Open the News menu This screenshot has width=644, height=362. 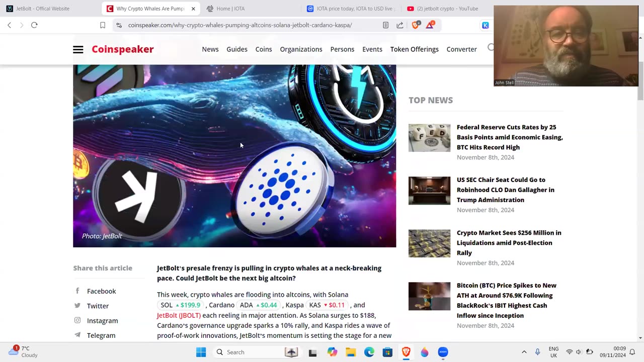tap(210, 49)
